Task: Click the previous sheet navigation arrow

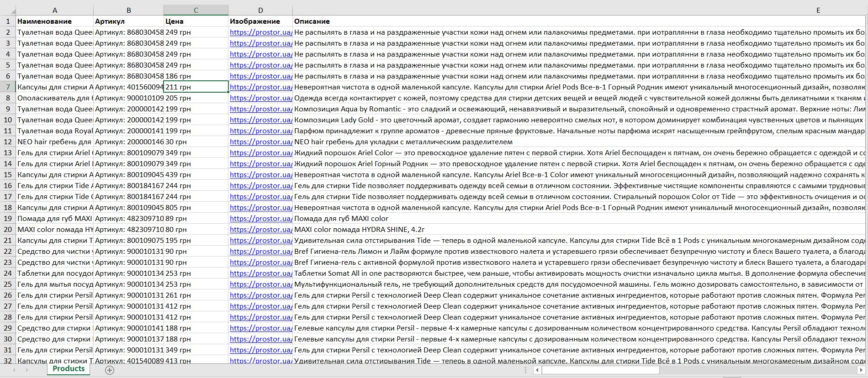Action: (14, 370)
